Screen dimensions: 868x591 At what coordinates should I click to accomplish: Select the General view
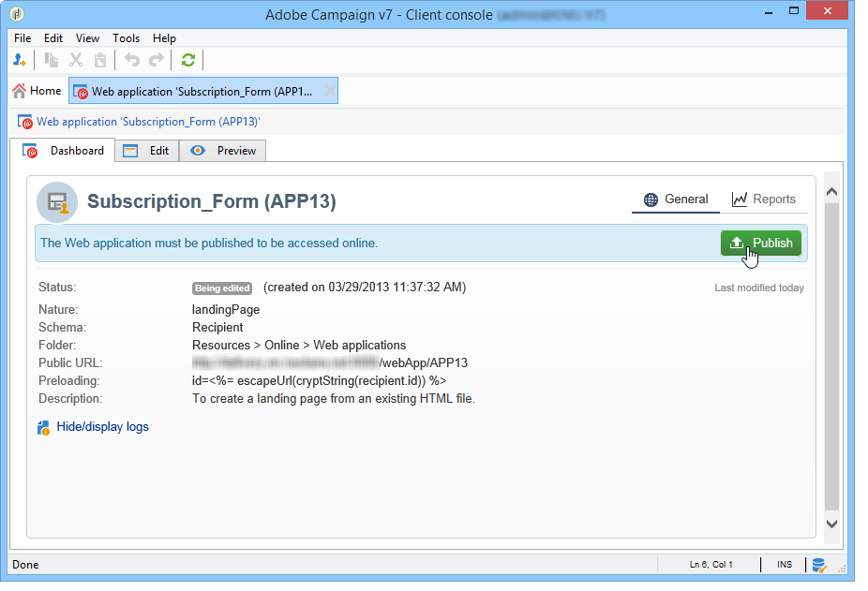click(675, 199)
